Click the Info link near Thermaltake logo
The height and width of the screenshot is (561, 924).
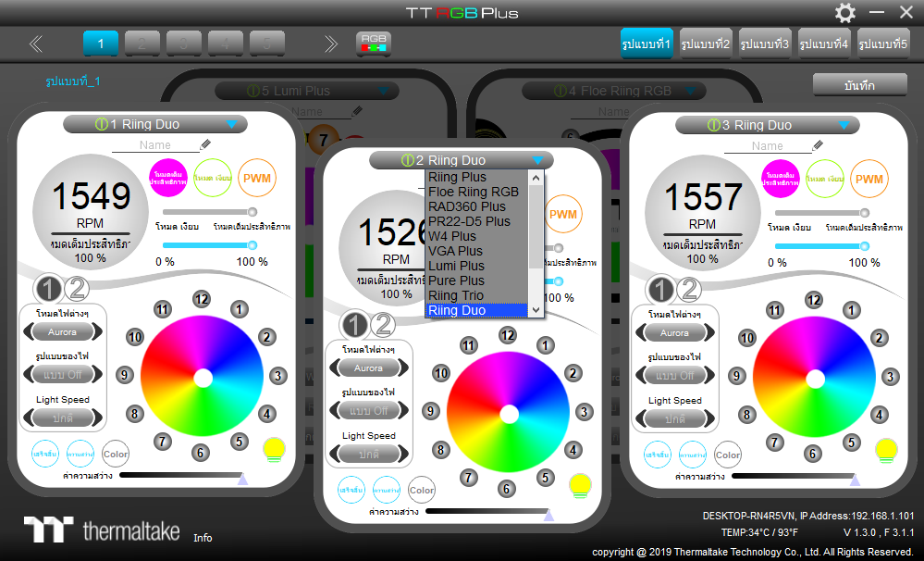pos(203,538)
